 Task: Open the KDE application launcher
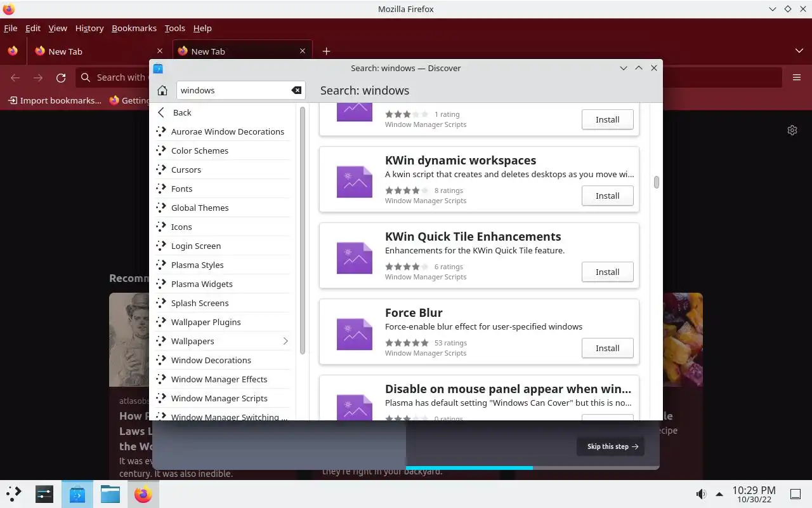coord(14,493)
